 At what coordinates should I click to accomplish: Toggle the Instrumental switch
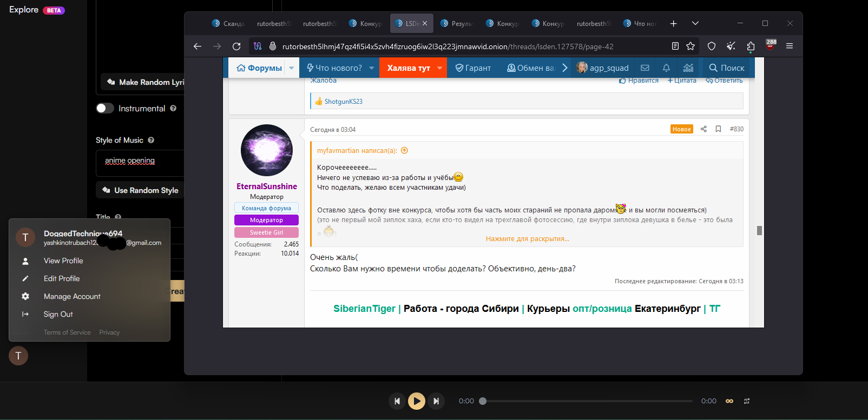tap(105, 108)
